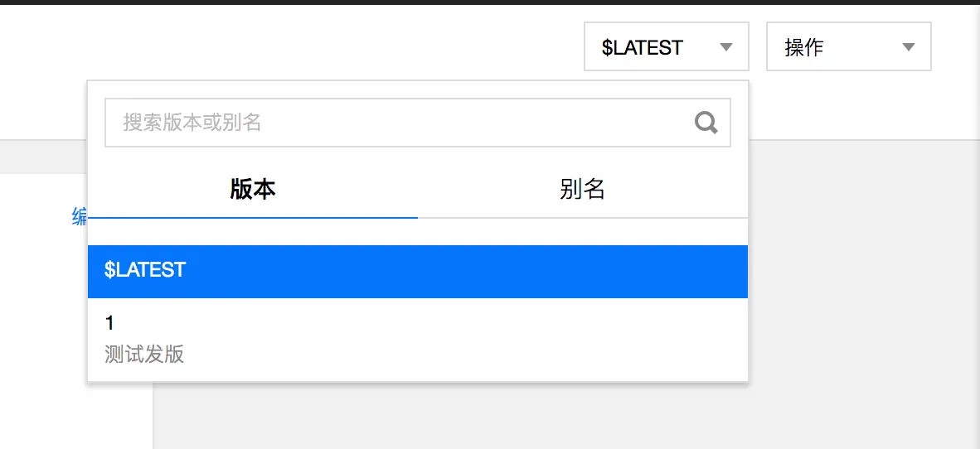Select the highlighted $LATEST version entry
Screen dimensions: 980x449
click(418, 272)
